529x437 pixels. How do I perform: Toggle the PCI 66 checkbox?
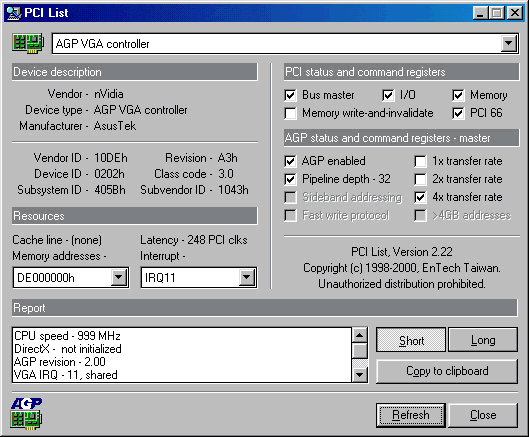click(458, 113)
